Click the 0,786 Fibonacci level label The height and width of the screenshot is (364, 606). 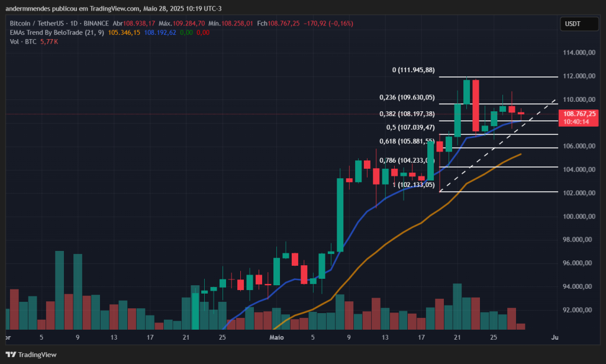coord(407,160)
